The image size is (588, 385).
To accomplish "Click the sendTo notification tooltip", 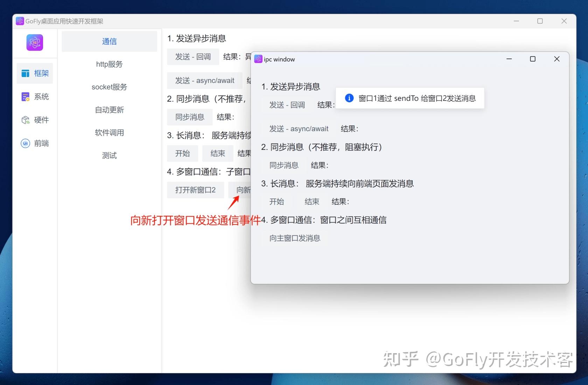I will point(409,98).
